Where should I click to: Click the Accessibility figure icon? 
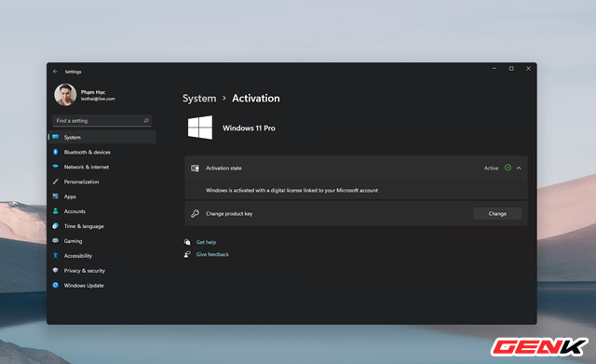click(x=56, y=255)
